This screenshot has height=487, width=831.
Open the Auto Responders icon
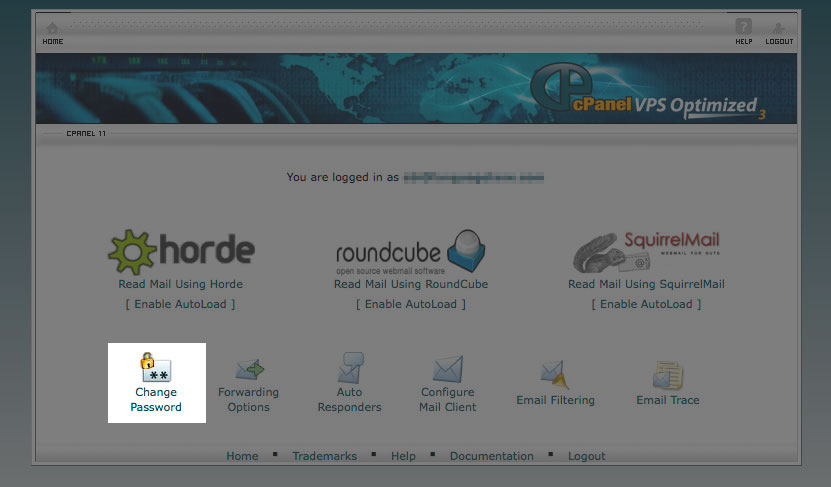(350, 368)
